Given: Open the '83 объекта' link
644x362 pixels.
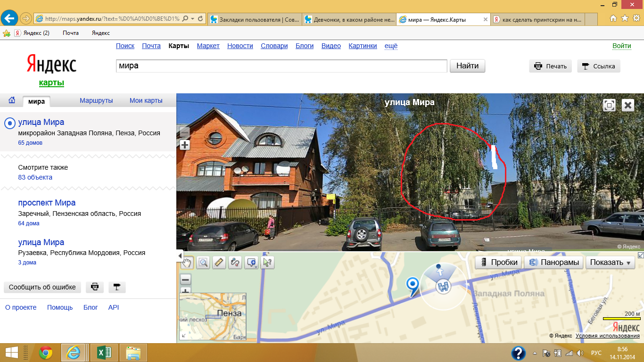Looking at the screenshot, I should coord(35,177).
